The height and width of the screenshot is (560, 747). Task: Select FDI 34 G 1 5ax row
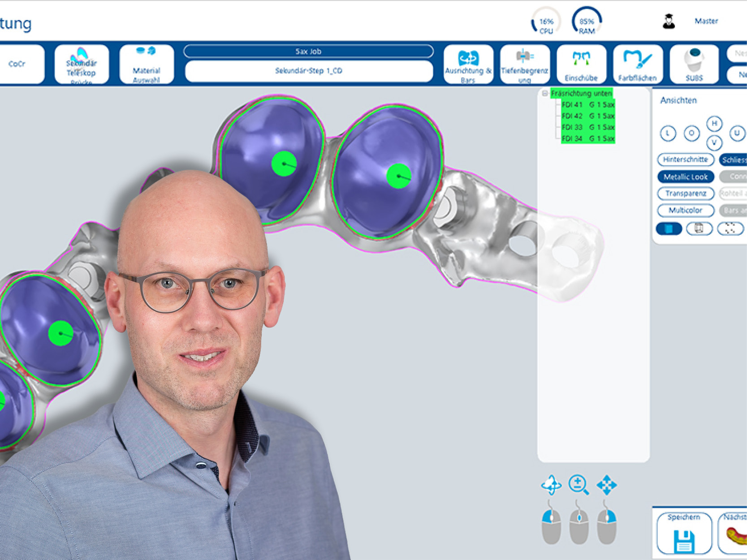point(588,138)
